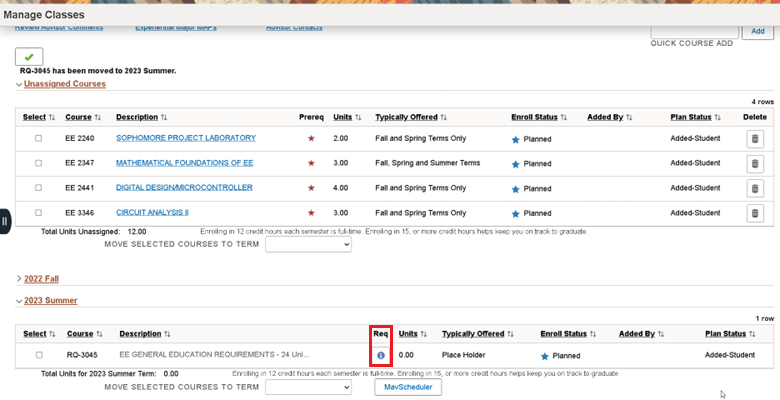This screenshot has width=780, height=400.
Task: Click prerequisite star for EE 2240
Action: (x=311, y=138)
